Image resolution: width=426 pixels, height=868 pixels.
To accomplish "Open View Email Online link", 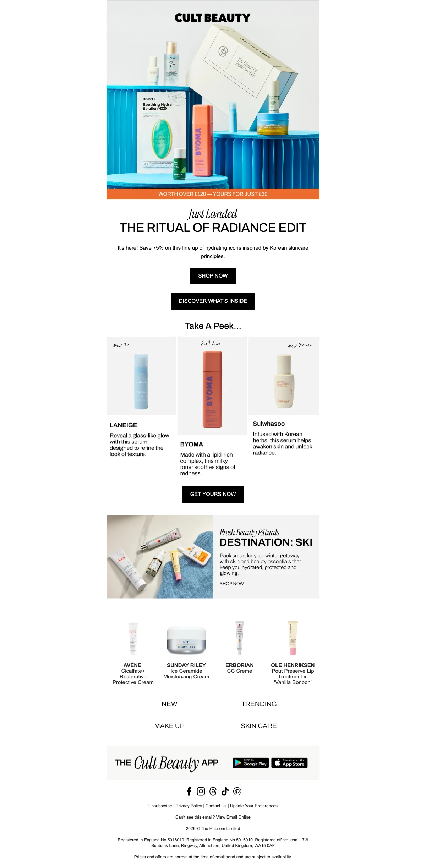I will (x=233, y=817).
